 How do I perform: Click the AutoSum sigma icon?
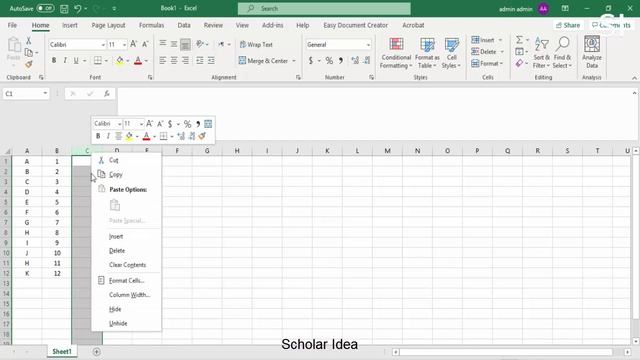(519, 40)
